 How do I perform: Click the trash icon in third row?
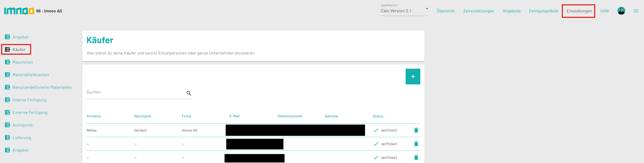(x=416, y=158)
